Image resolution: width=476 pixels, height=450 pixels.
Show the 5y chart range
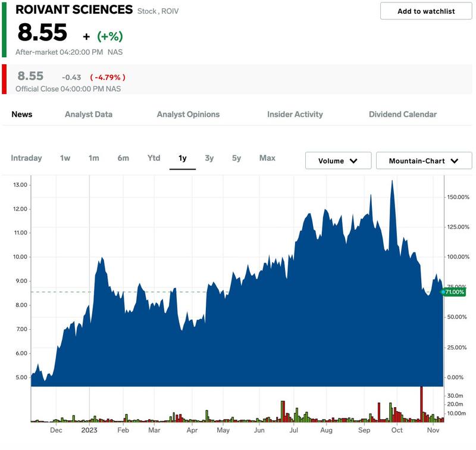click(236, 158)
